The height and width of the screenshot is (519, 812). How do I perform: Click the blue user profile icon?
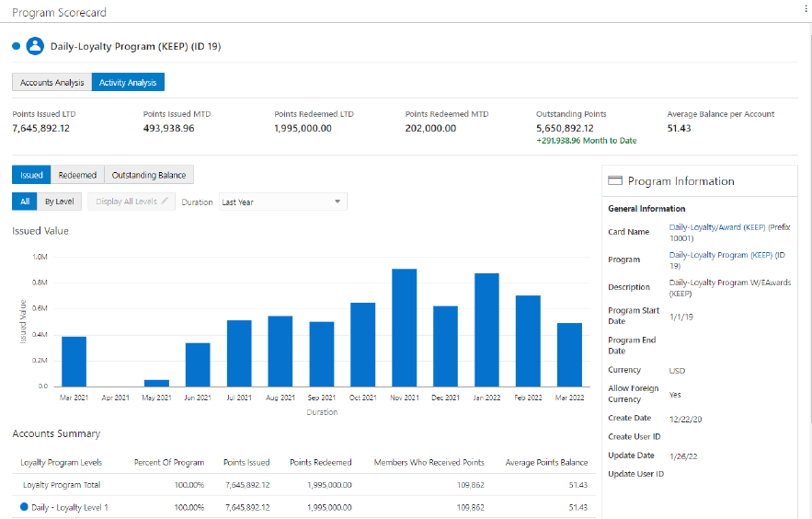pyautogui.click(x=35, y=46)
